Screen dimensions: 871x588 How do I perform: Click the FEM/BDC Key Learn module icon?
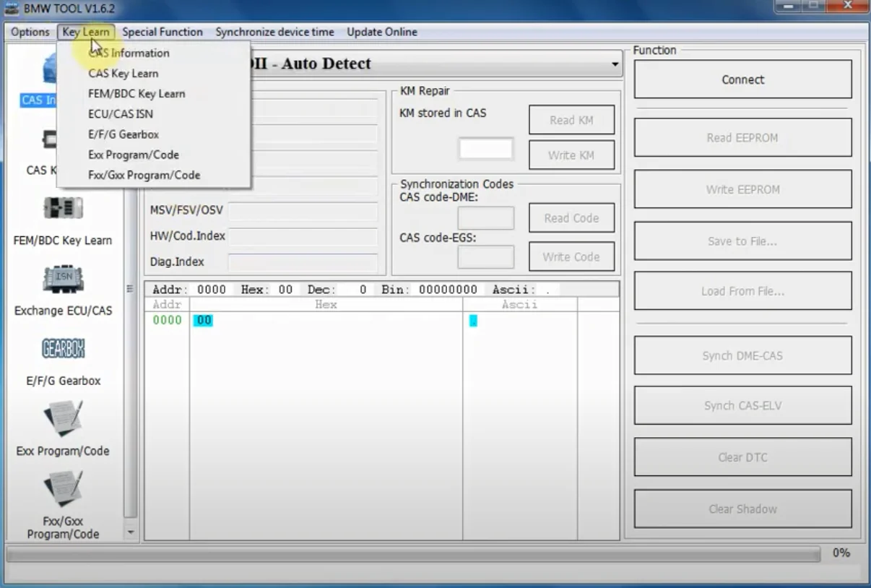point(63,209)
